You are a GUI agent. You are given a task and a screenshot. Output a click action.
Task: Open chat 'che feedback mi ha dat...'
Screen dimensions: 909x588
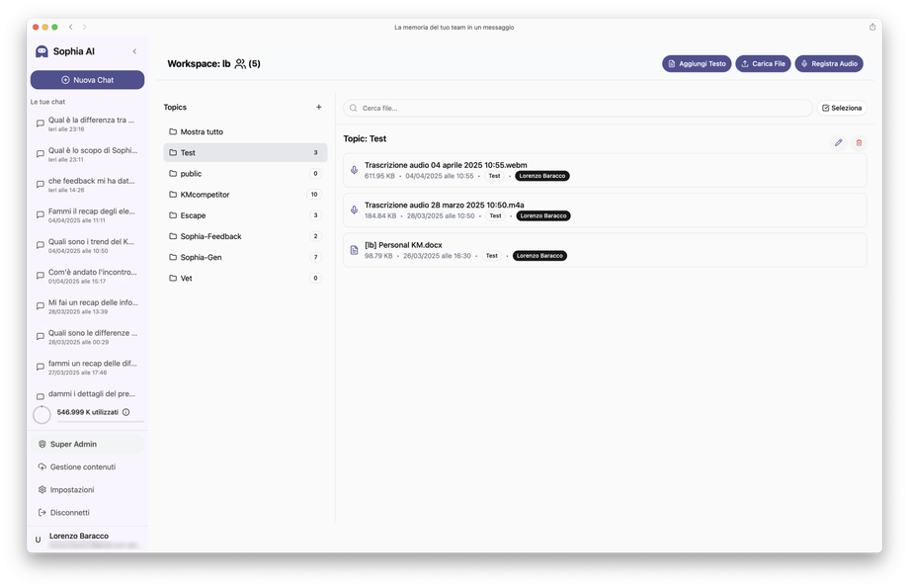click(x=87, y=185)
